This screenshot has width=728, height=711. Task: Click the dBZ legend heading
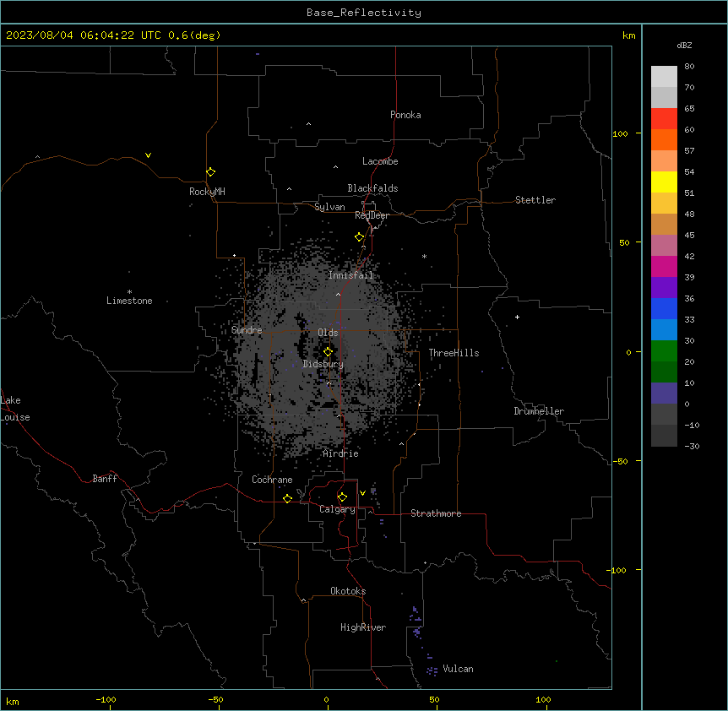pos(684,45)
